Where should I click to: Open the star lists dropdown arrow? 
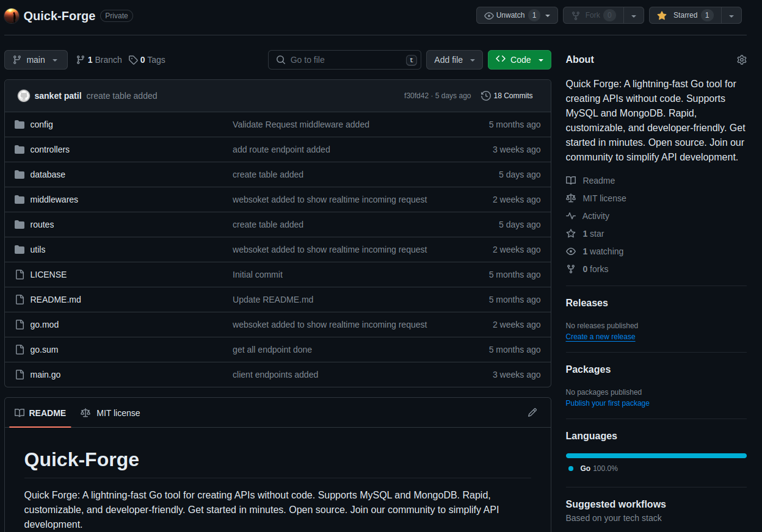pos(731,16)
